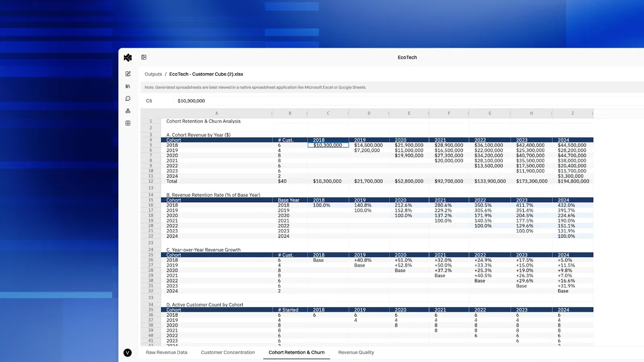
Task: Select the Cohort Retention & Churn tab
Action: (x=297, y=352)
